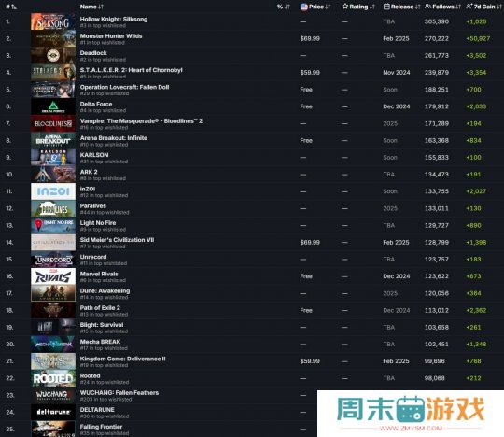
Task: Sort by the percent discount column
Action: (x=284, y=7)
